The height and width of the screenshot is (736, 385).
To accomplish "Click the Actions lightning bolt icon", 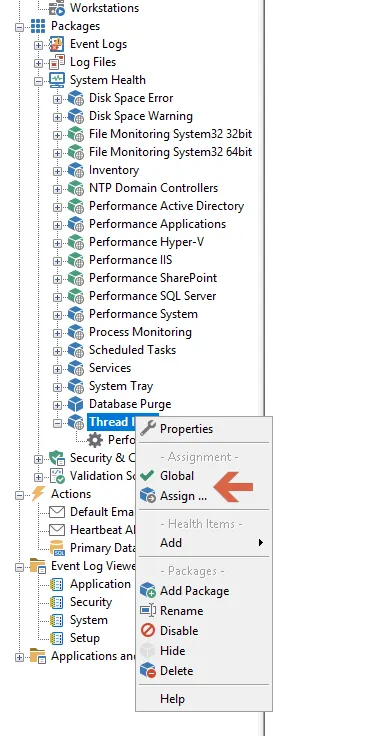I will coord(38,494).
